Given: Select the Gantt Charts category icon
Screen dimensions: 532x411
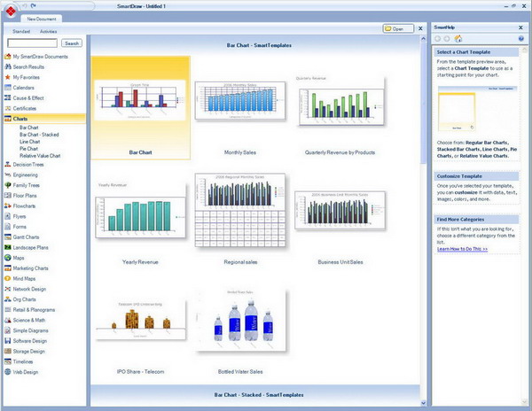Looking at the screenshot, I should 7,237.
